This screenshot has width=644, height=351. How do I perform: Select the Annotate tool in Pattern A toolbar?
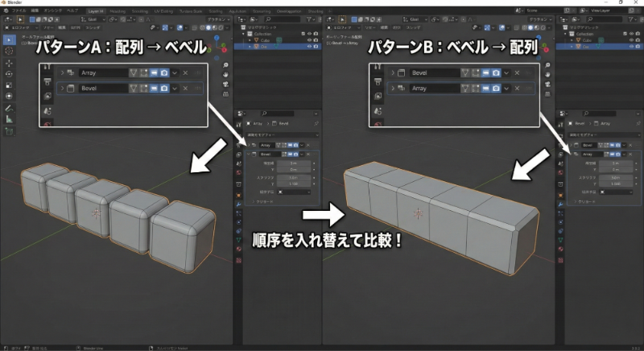pyautogui.click(x=9, y=109)
